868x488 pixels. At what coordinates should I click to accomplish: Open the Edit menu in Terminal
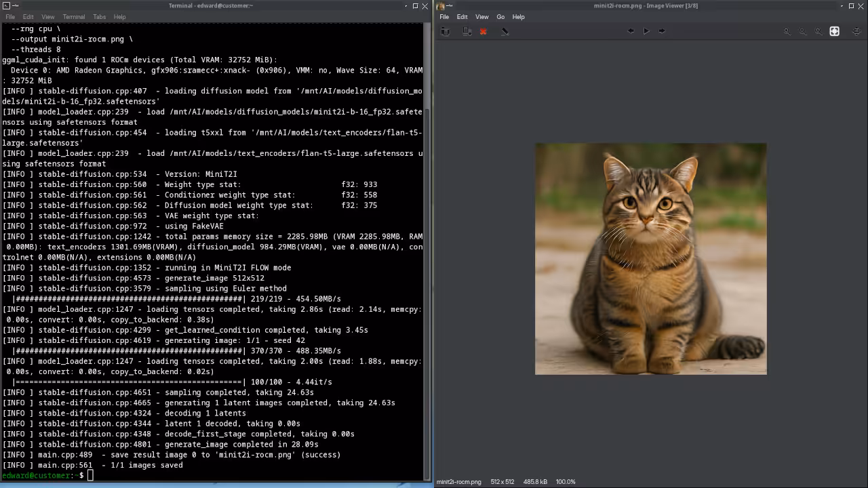coord(28,17)
